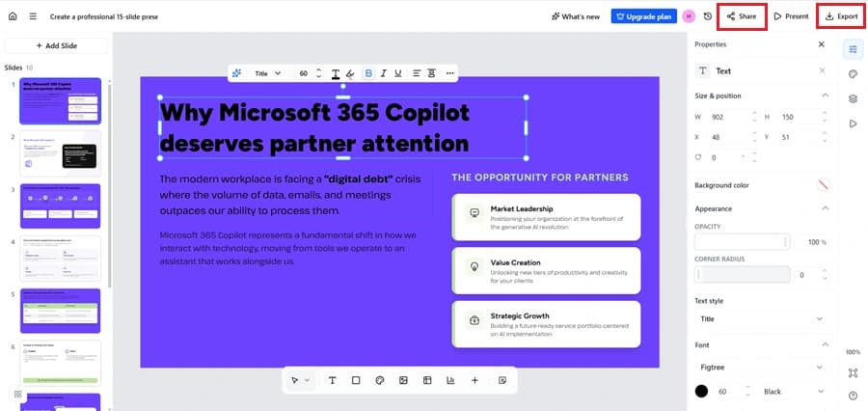Open the palette tool in bottom toolbar
Screen dimensions: 868x411
(x=380, y=380)
